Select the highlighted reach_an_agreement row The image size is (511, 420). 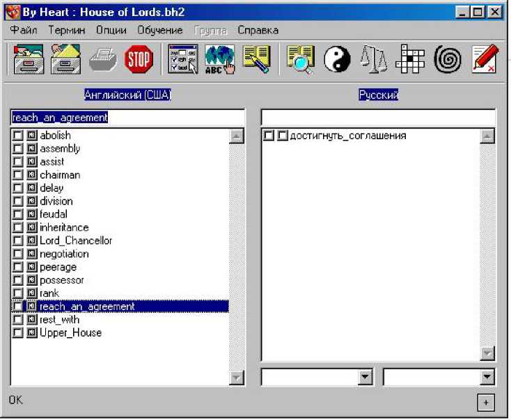120,307
